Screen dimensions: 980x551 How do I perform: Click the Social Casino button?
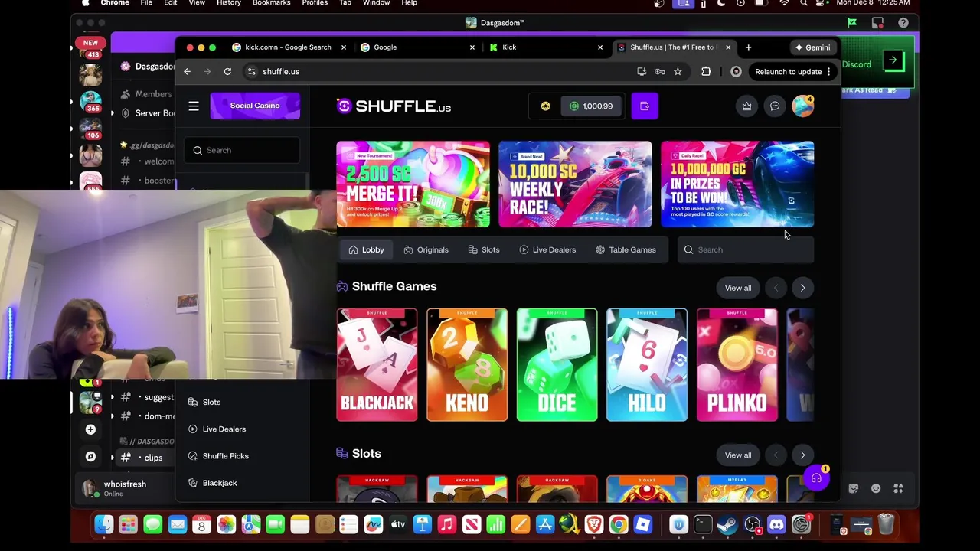coord(255,106)
